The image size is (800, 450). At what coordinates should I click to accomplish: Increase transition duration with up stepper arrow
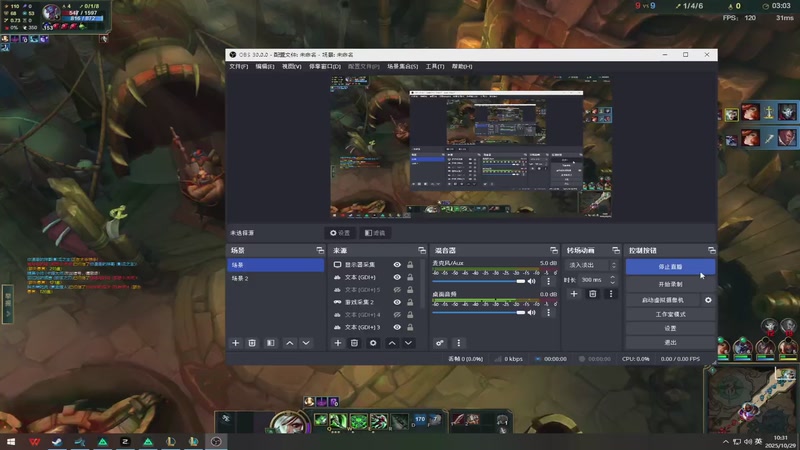click(x=613, y=277)
